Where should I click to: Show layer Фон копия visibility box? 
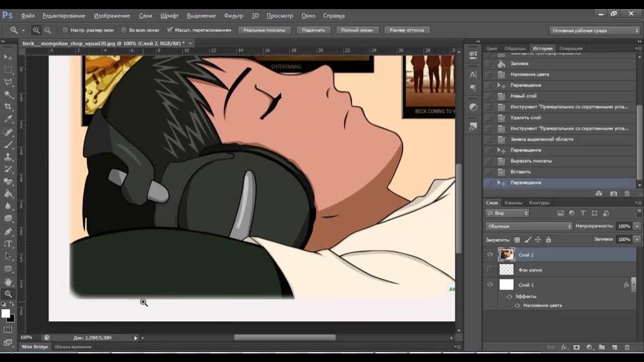click(490, 269)
